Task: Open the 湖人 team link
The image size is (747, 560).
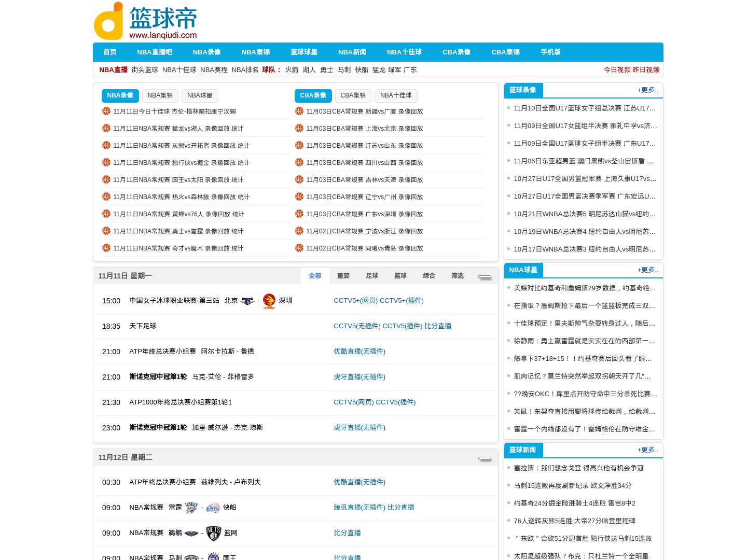Action: 309,69
